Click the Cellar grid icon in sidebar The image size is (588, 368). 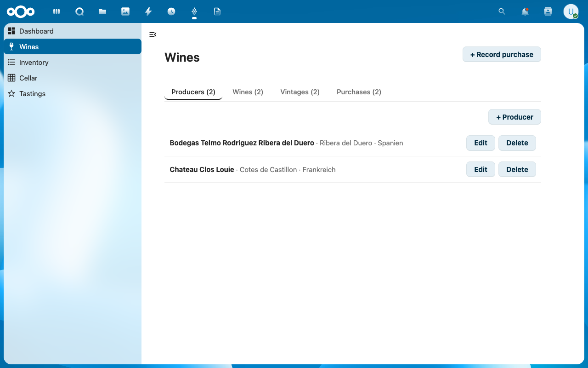11,78
